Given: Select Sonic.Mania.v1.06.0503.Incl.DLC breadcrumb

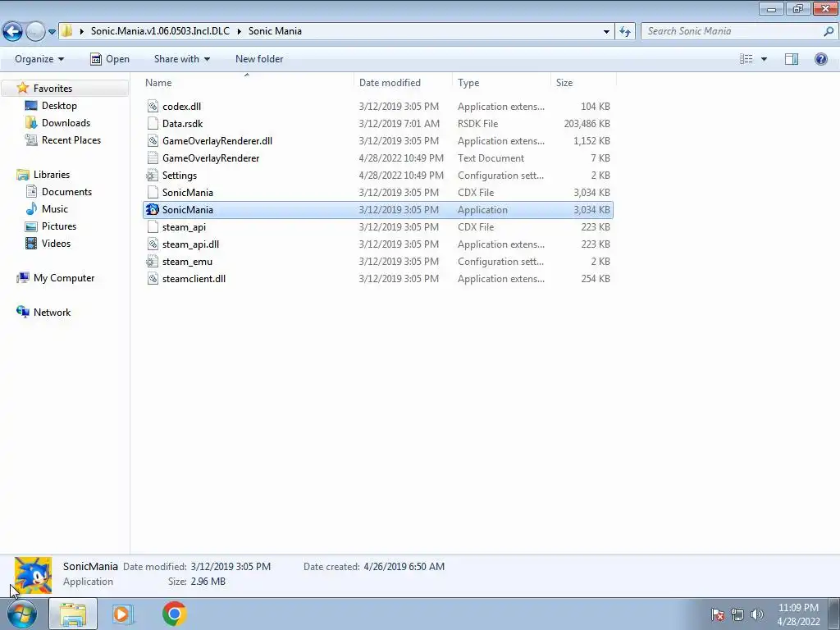Looking at the screenshot, I should coord(160,31).
